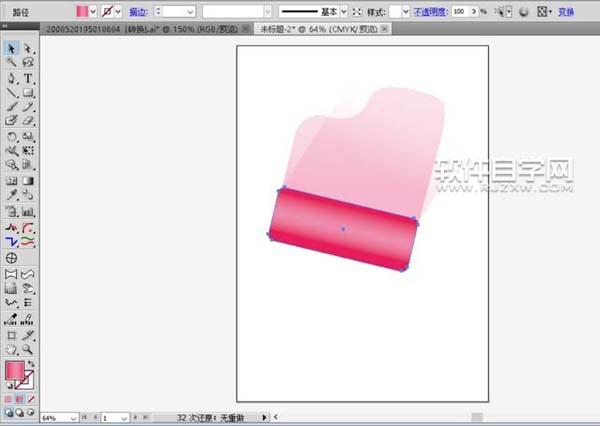Pick the Pen tool
The image size is (600, 426).
11,77
